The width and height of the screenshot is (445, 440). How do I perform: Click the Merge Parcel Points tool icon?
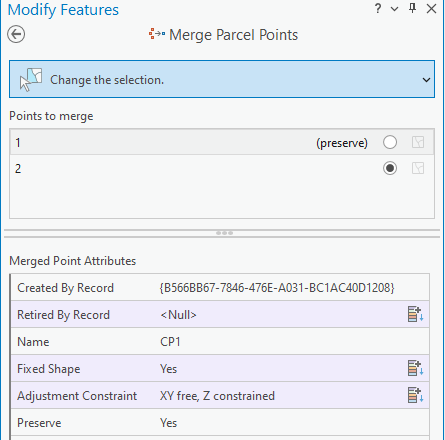(157, 34)
